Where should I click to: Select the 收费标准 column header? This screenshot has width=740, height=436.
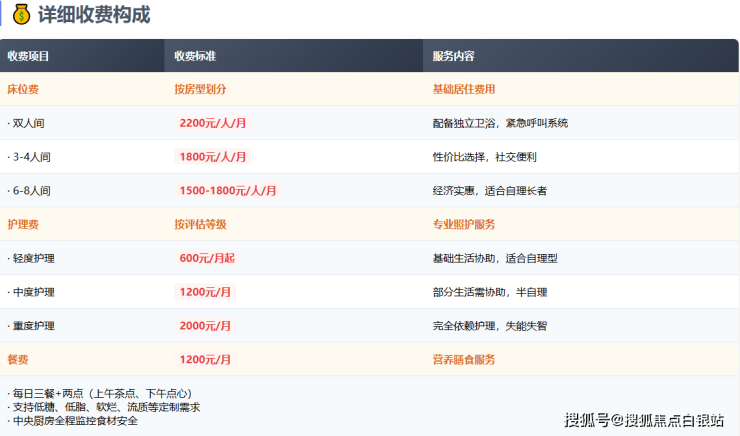[x=194, y=56]
